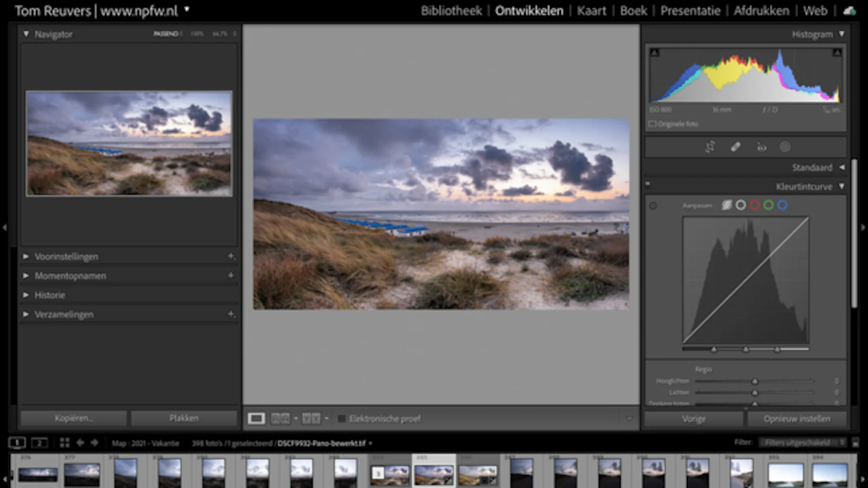Click the Plakken button
Image resolution: width=868 pixels, height=488 pixels.
(x=184, y=418)
